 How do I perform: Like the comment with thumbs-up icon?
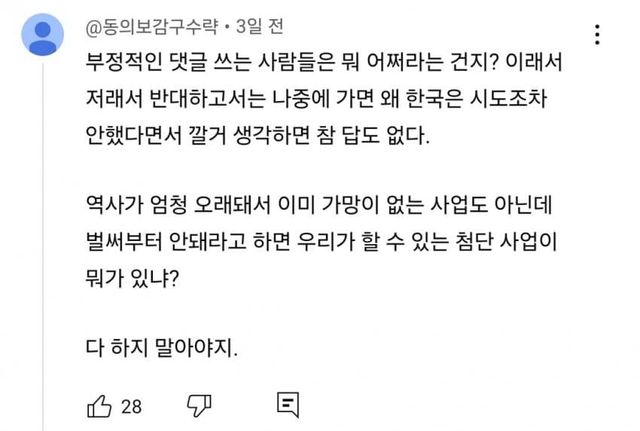coord(100,405)
